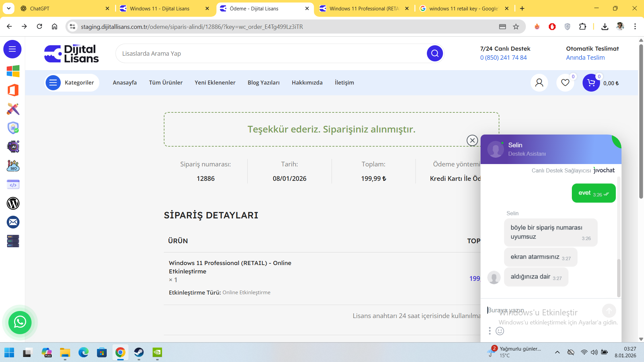Click the blue search magnifier button
Image resolution: width=644 pixels, height=362 pixels.
click(x=435, y=53)
